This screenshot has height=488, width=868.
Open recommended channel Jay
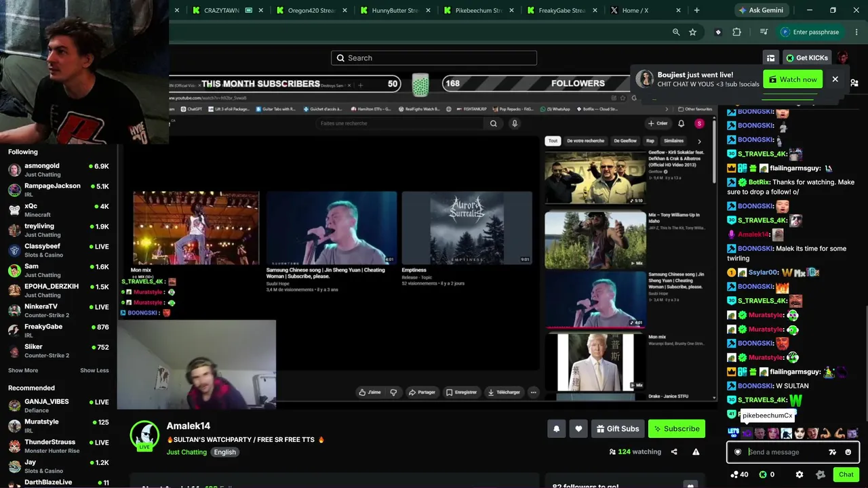(x=58, y=466)
